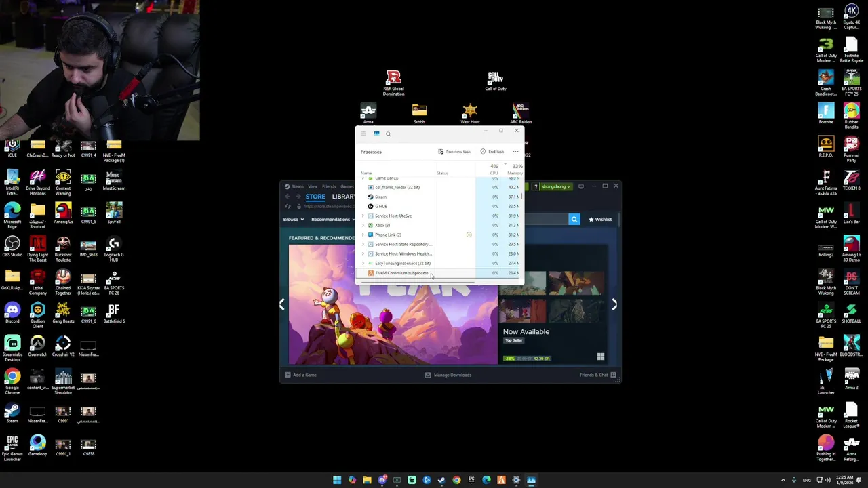Expand EasyTuneEngineService (32 bit) row
868x488 pixels.
coord(363,263)
